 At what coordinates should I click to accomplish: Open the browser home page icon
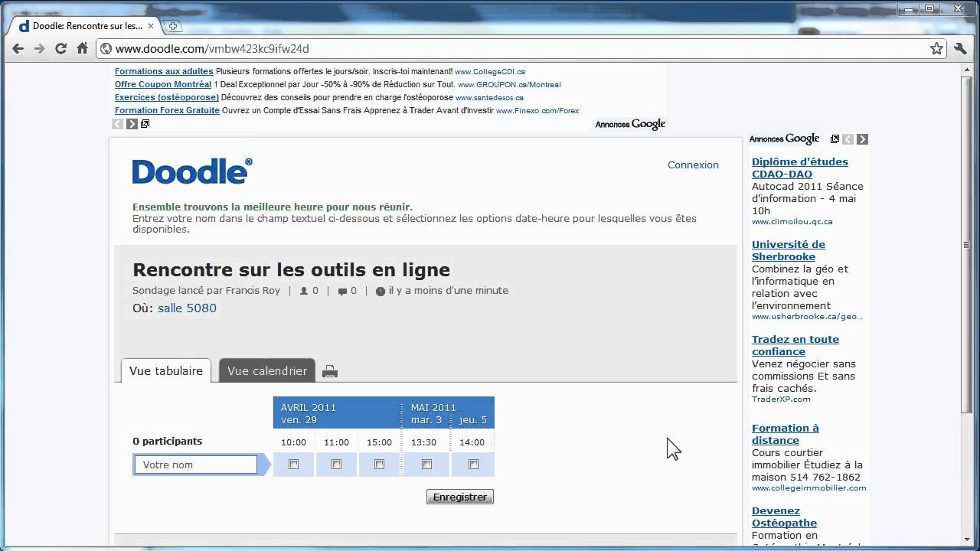82,48
